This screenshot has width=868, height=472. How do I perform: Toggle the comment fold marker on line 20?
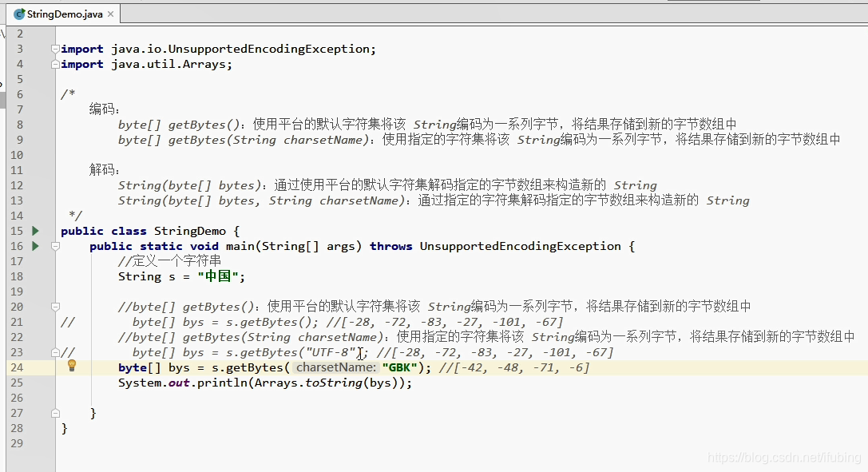click(x=55, y=307)
